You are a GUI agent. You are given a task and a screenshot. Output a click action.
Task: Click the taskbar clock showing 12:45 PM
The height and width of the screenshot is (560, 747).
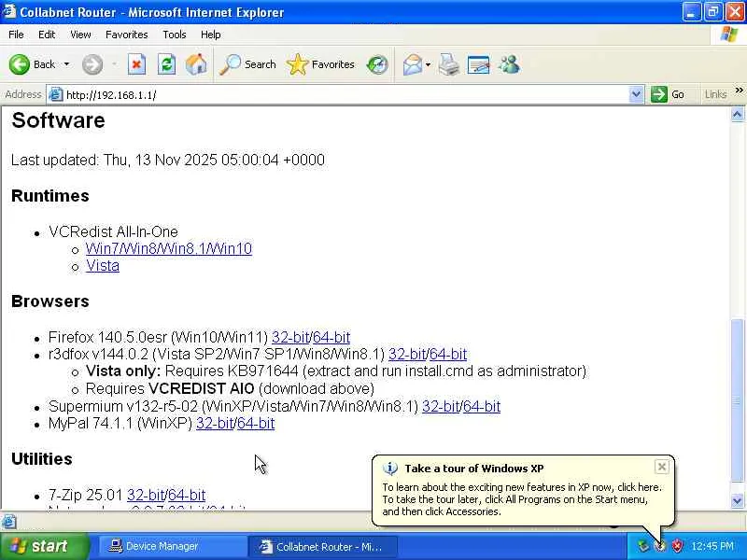(x=712, y=546)
